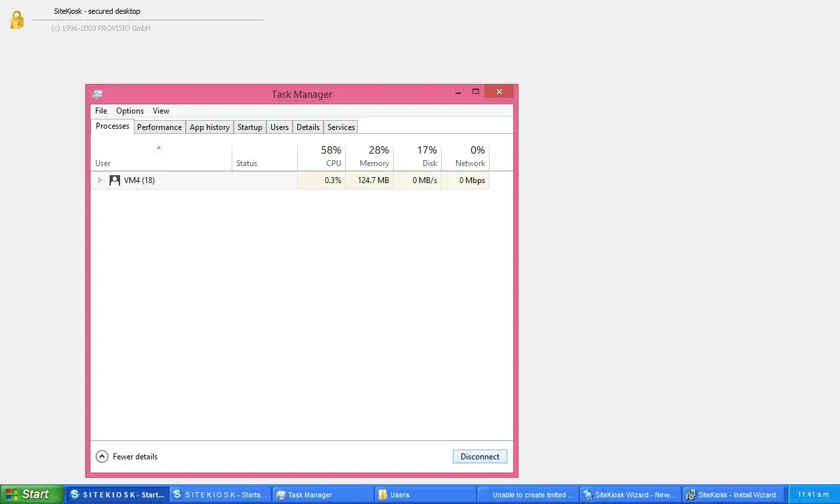Sort by the Network column header
Image resolution: width=840 pixels, height=504 pixels.
click(x=465, y=157)
